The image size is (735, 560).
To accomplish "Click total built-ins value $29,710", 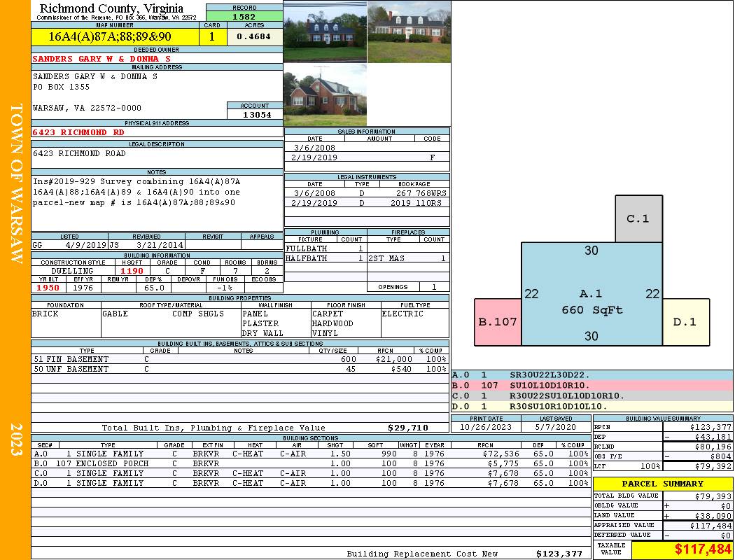I will tap(408, 428).
